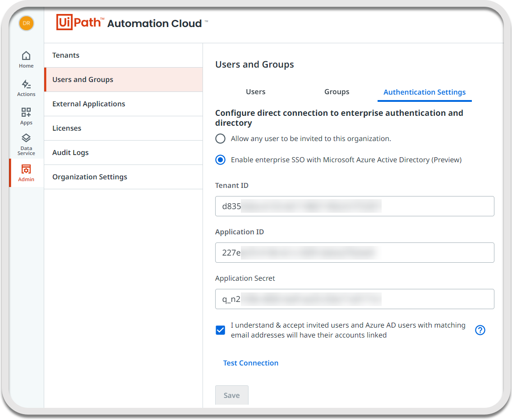This screenshot has height=420, width=512.
Task: Go to Home in sidebar
Action: [x=26, y=59]
